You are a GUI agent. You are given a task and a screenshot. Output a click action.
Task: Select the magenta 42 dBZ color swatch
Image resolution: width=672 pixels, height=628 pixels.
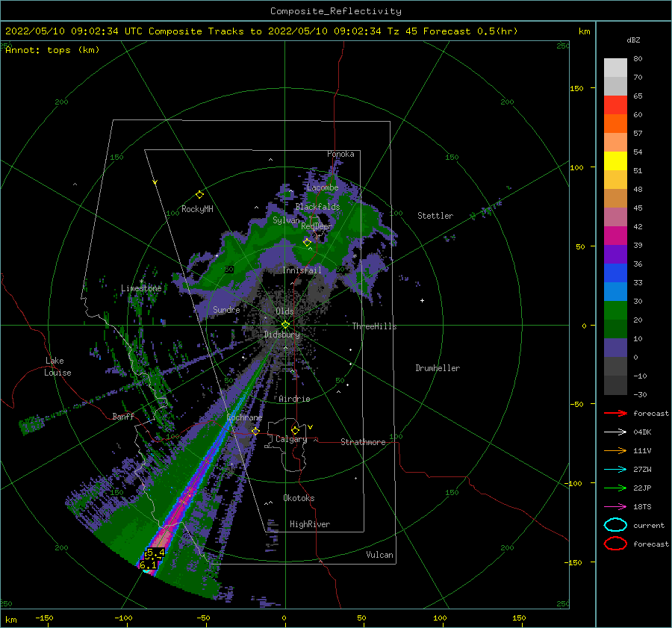615,235
